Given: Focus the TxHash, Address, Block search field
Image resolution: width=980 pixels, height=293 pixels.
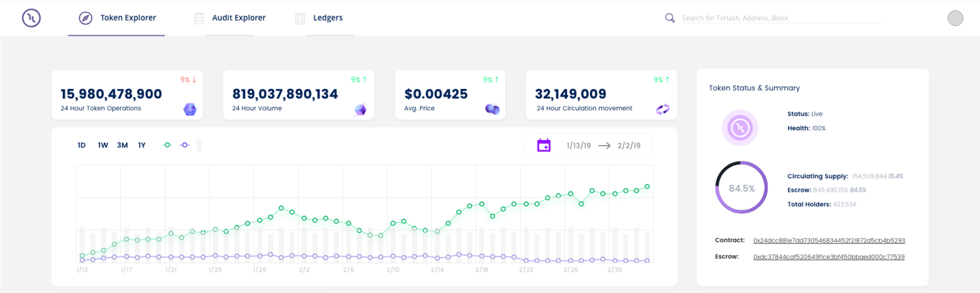Looking at the screenshot, I should tap(782, 18).
